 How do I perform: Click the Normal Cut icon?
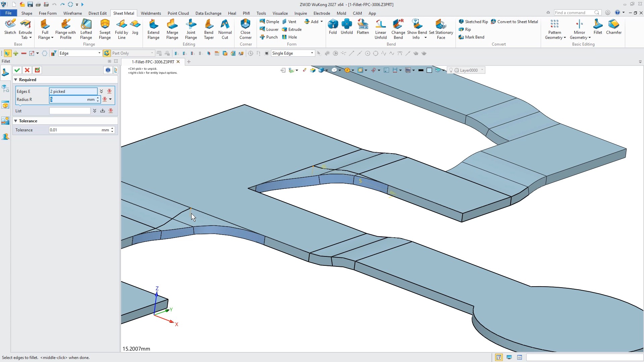tap(225, 29)
